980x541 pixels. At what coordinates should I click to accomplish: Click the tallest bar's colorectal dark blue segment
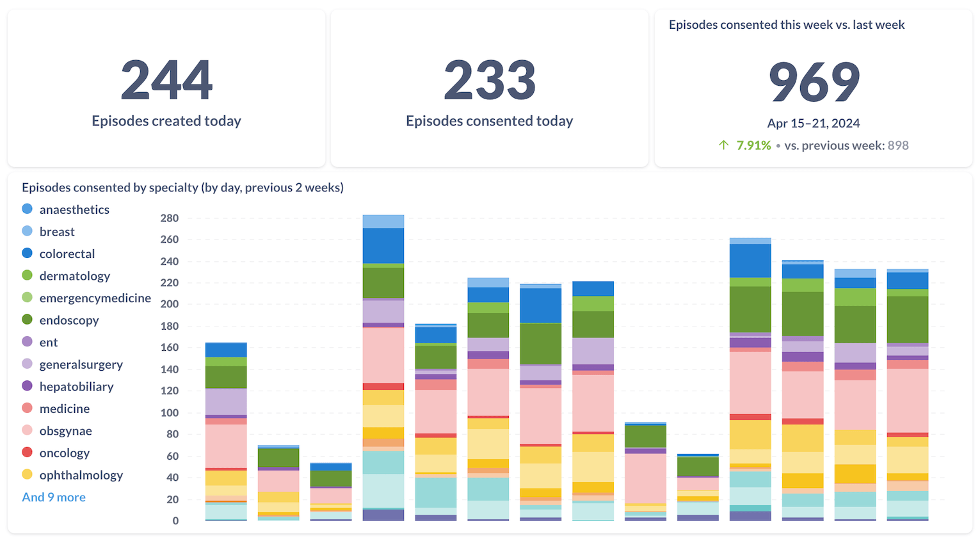383,246
